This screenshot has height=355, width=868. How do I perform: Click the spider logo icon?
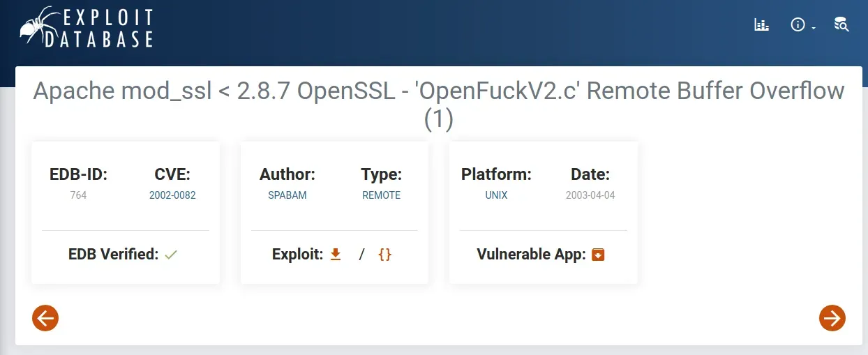coord(36,27)
